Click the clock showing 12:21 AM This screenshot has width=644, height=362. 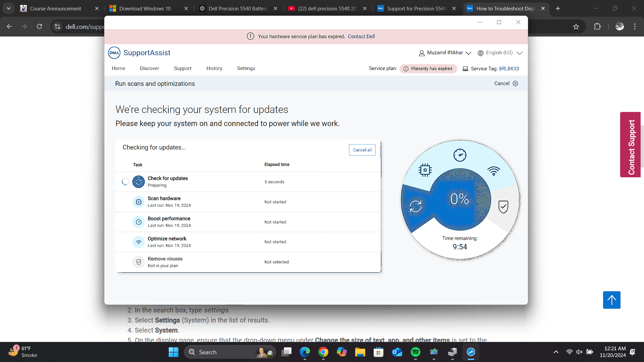(x=613, y=352)
